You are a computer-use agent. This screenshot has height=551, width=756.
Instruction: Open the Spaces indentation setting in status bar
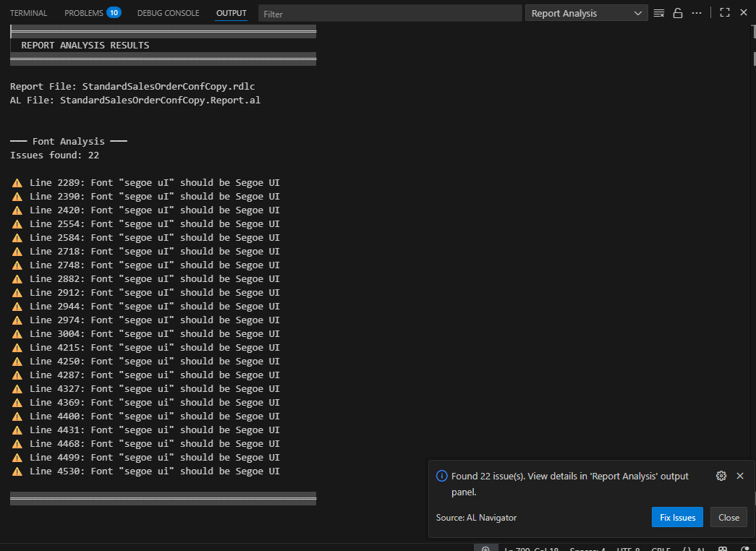tap(587, 549)
